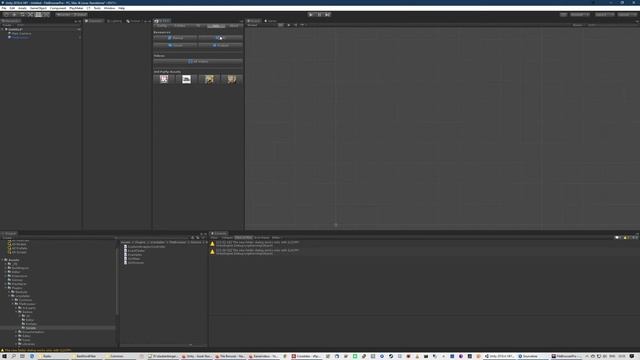The image size is (640, 360).
Task: Adjust the Project icon size slider
Action: click(191, 345)
